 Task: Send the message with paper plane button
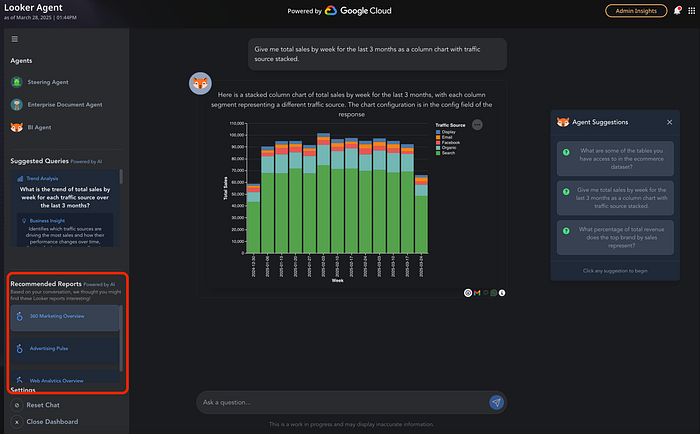[x=496, y=402]
